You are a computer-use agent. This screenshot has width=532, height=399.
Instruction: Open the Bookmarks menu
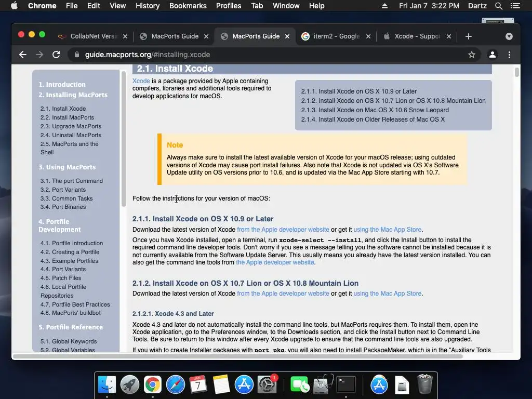(188, 6)
